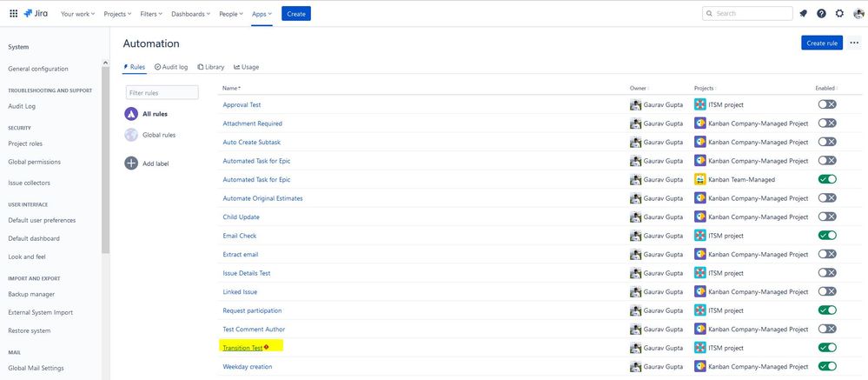The image size is (868, 380).
Task: Disable the Email Check rule toggle
Action: point(827,236)
